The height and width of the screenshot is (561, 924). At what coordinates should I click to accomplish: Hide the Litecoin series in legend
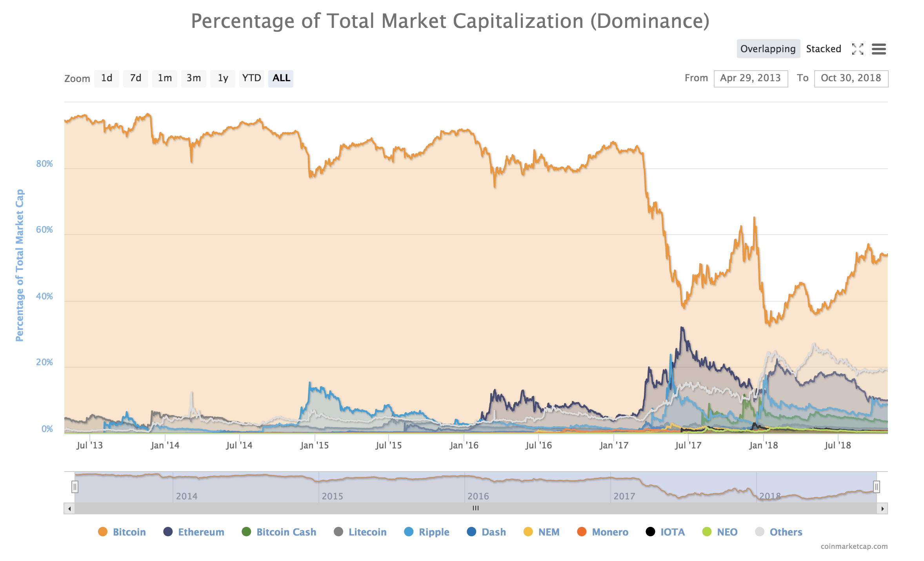pyautogui.click(x=367, y=532)
